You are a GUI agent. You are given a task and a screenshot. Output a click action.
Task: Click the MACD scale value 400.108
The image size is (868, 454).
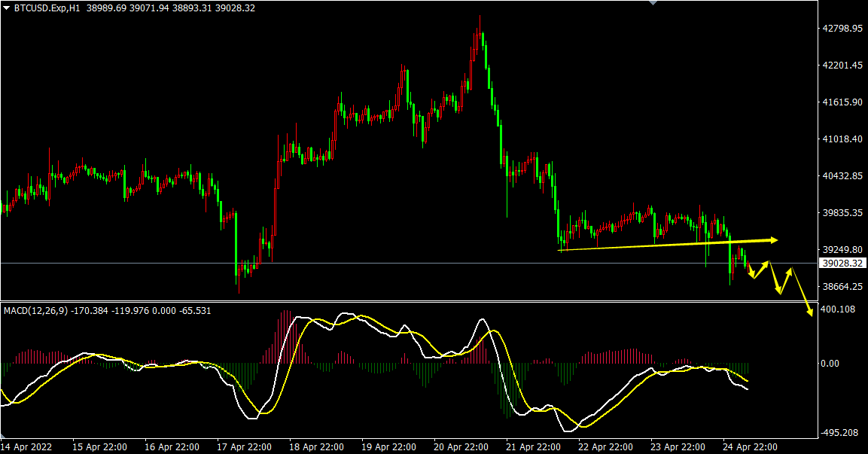click(x=837, y=309)
